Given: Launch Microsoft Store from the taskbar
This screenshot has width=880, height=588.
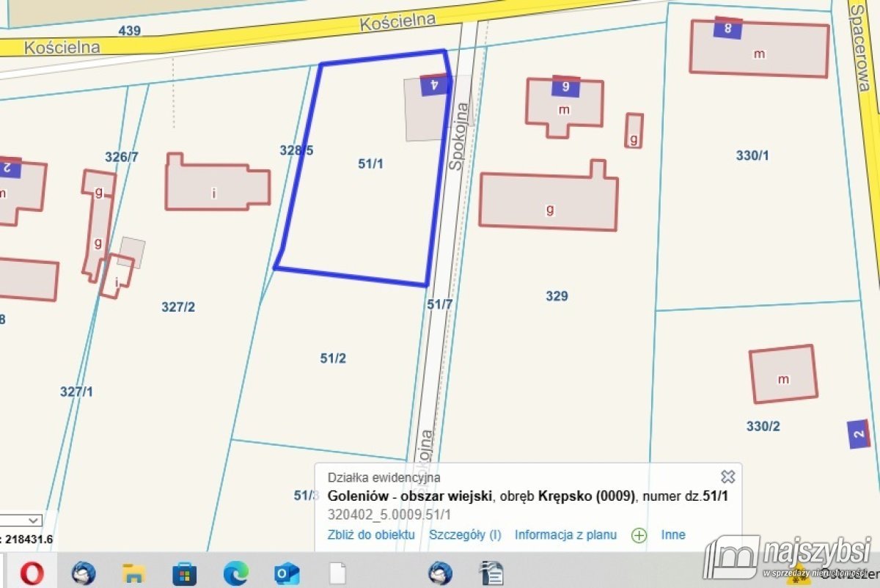Looking at the screenshot, I should pyautogui.click(x=184, y=572).
